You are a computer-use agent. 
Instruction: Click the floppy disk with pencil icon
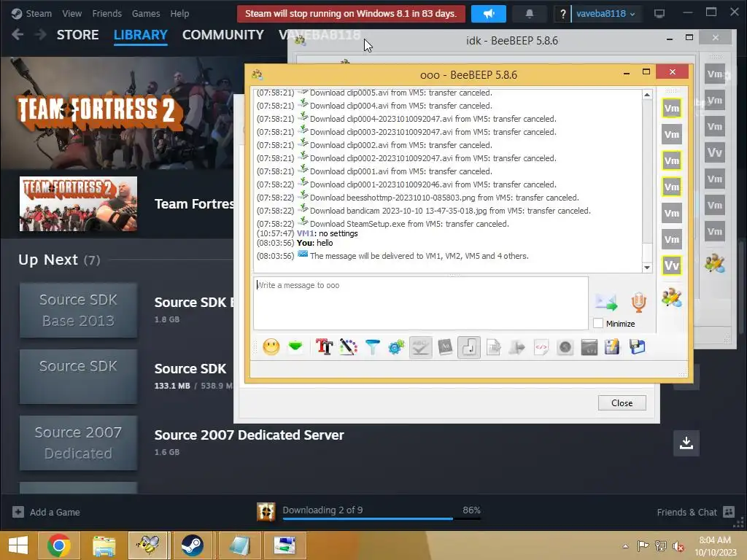612,347
